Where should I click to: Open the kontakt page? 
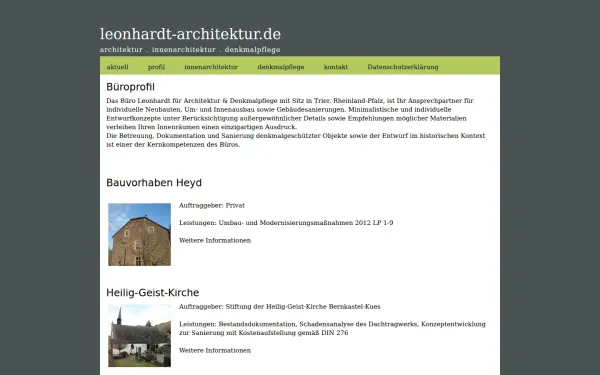click(x=336, y=67)
